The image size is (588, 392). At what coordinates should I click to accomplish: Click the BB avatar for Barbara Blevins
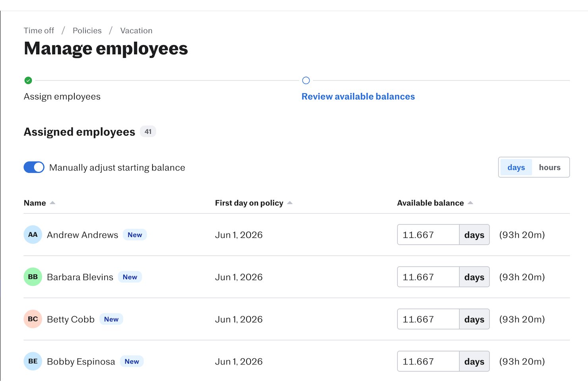click(x=33, y=277)
